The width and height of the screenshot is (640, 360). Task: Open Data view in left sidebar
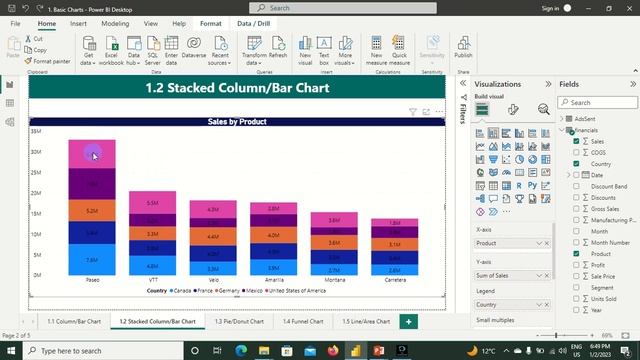(10, 103)
